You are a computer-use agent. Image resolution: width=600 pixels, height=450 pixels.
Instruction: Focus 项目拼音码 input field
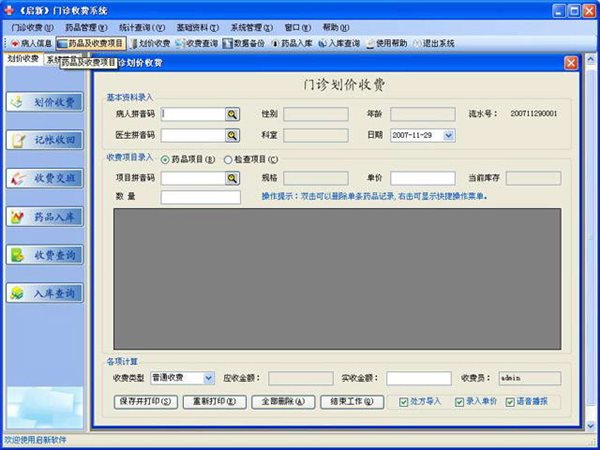(x=193, y=178)
